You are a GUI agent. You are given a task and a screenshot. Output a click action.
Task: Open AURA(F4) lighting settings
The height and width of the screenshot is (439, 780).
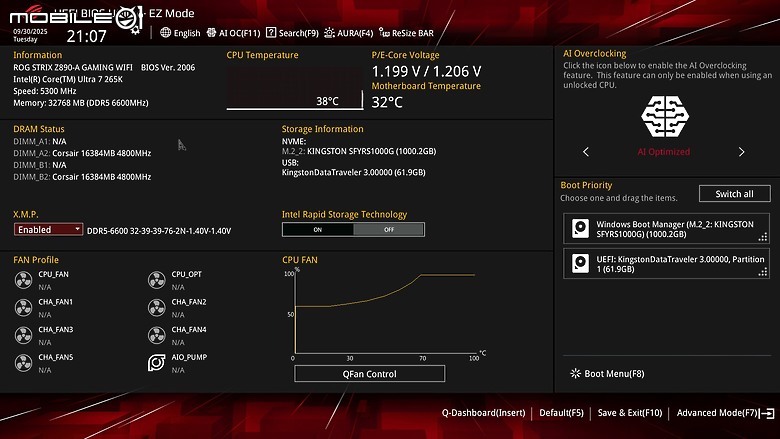348,33
